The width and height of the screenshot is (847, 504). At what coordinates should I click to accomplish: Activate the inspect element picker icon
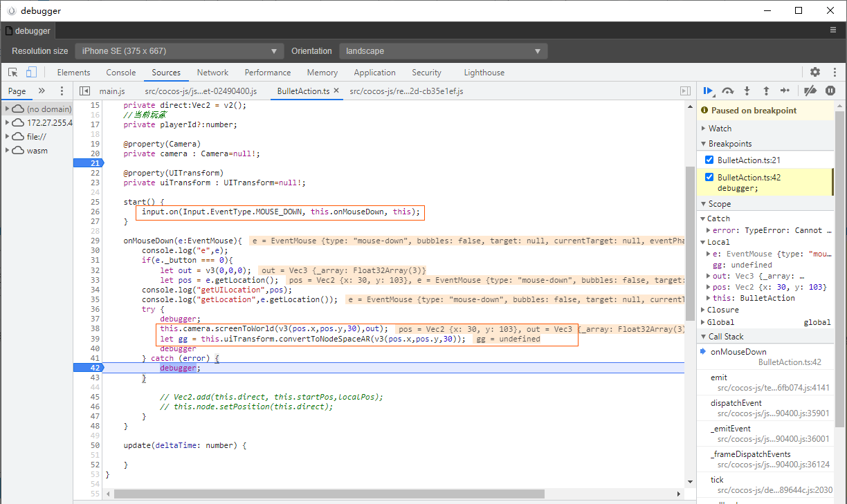(x=12, y=72)
